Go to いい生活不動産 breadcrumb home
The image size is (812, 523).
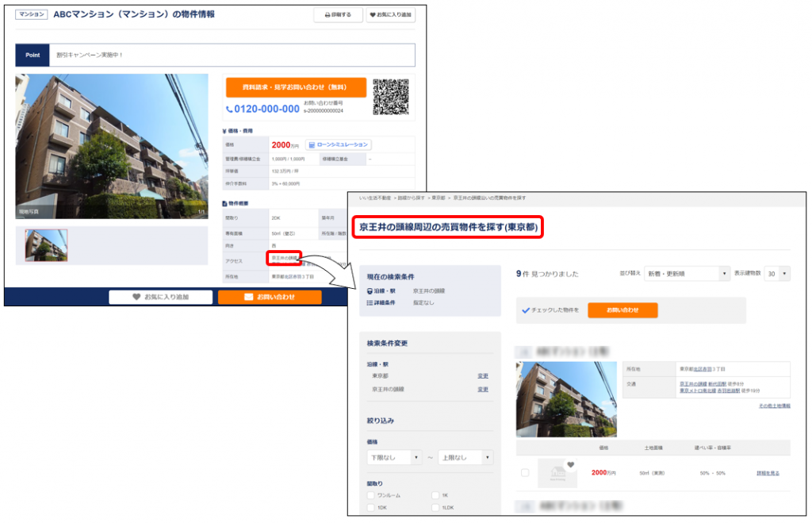pos(375,198)
